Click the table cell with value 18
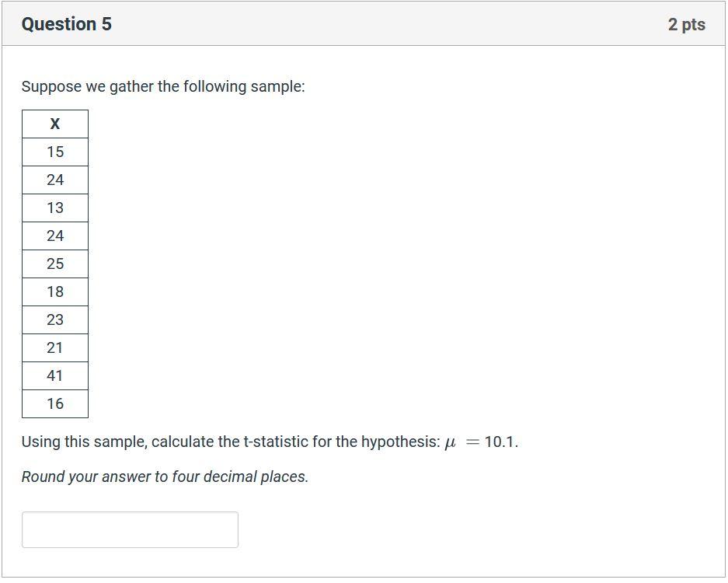This screenshot has width=728, height=583. pos(55,291)
